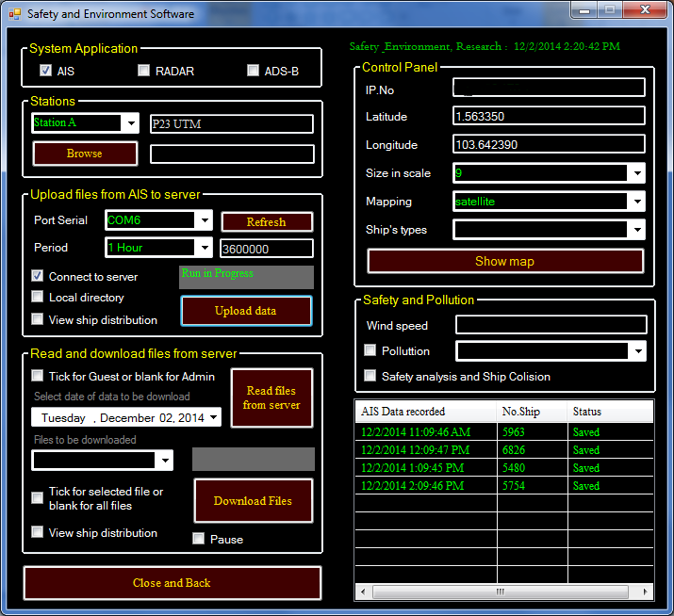The width and height of the screenshot is (674, 616).
Task: Enable Safety analysis and Ship Colision
Action: pyautogui.click(x=370, y=376)
